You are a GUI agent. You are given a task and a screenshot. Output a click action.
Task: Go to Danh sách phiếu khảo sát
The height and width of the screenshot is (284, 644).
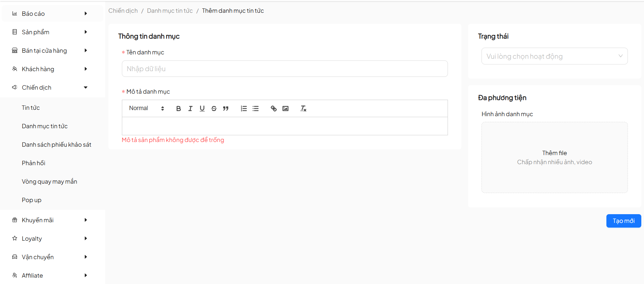click(x=56, y=144)
